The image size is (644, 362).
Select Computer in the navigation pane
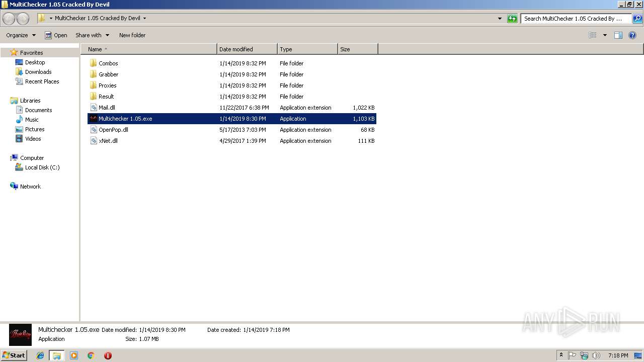[32, 158]
